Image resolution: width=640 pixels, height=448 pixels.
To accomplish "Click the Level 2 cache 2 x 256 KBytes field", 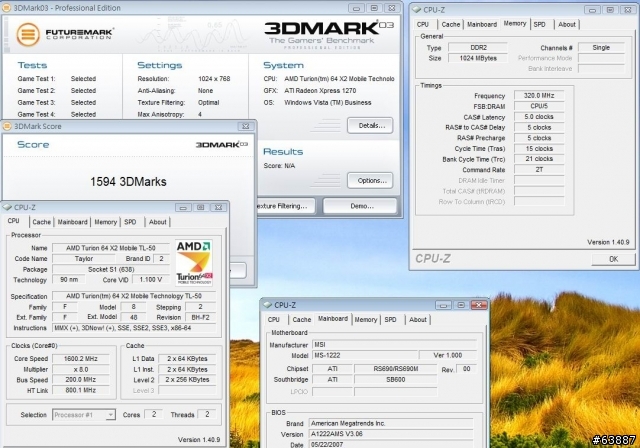I will pos(187,379).
